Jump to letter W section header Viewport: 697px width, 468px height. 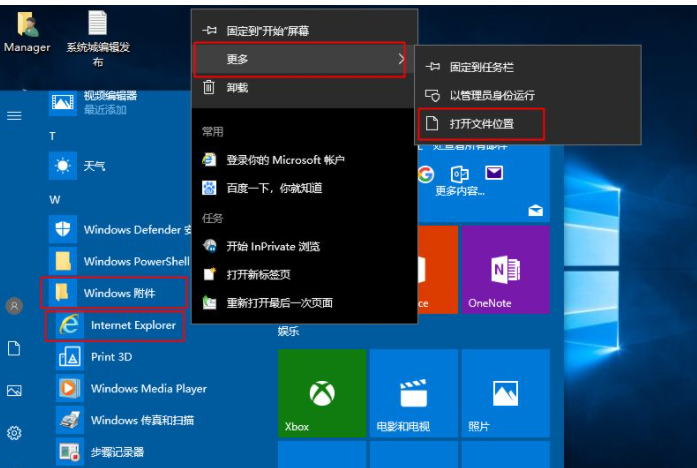coord(55,200)
